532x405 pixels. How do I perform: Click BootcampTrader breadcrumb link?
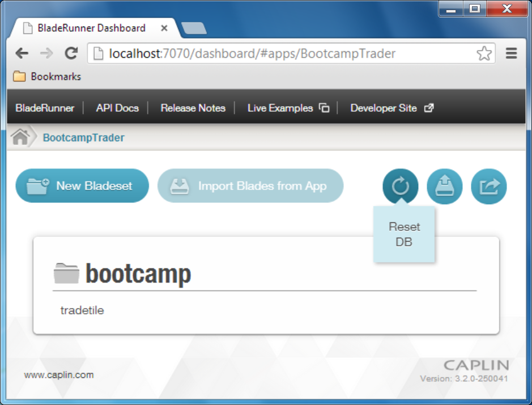[83, 138]
